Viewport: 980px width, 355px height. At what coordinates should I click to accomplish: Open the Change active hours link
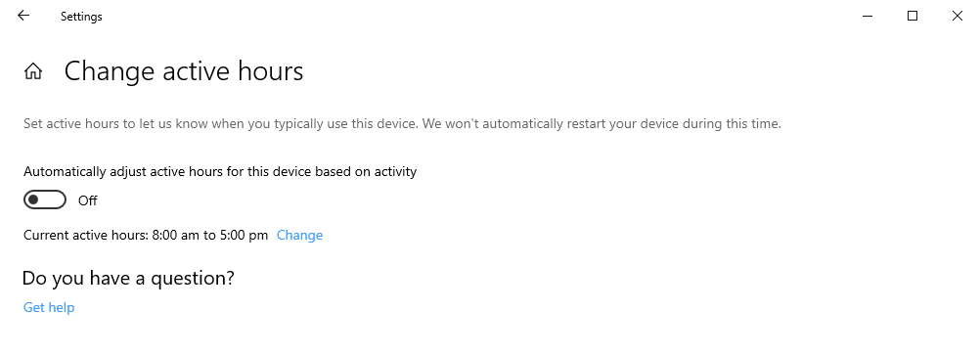coord(300,235)
